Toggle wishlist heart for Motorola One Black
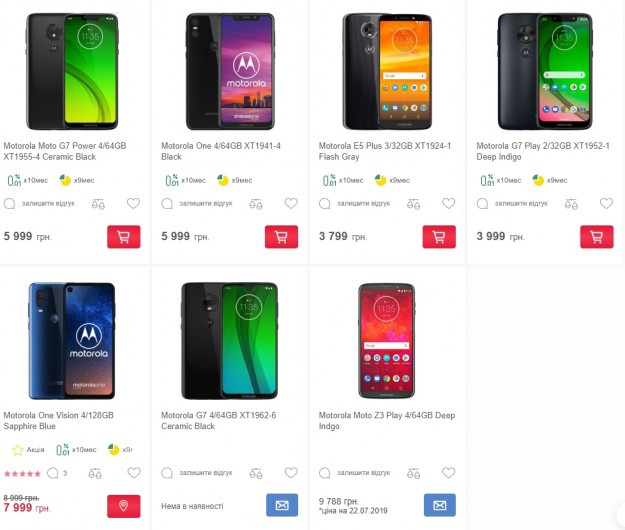Screen dimensions: 625x530 291,203
